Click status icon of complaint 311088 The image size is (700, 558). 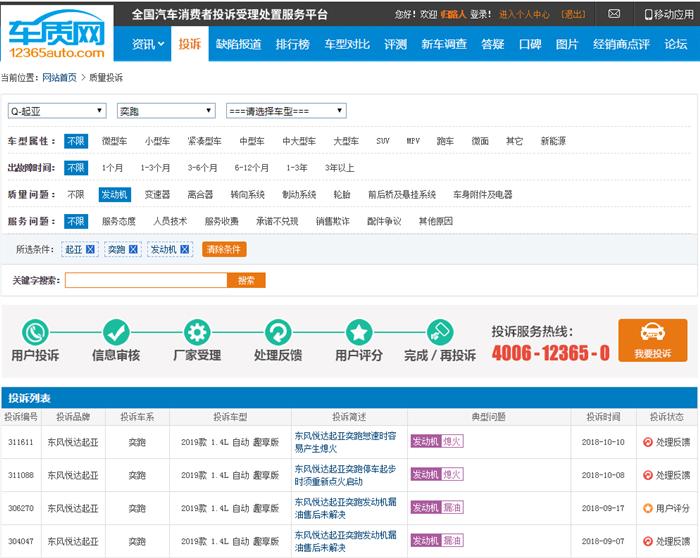(x=647, y=475)
